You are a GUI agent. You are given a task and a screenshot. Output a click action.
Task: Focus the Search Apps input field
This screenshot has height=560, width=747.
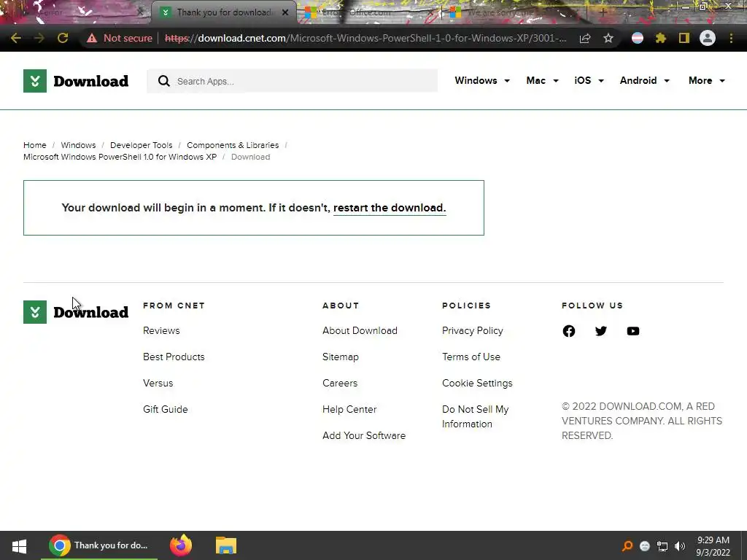pyautogui.click(x=292, y=81)
